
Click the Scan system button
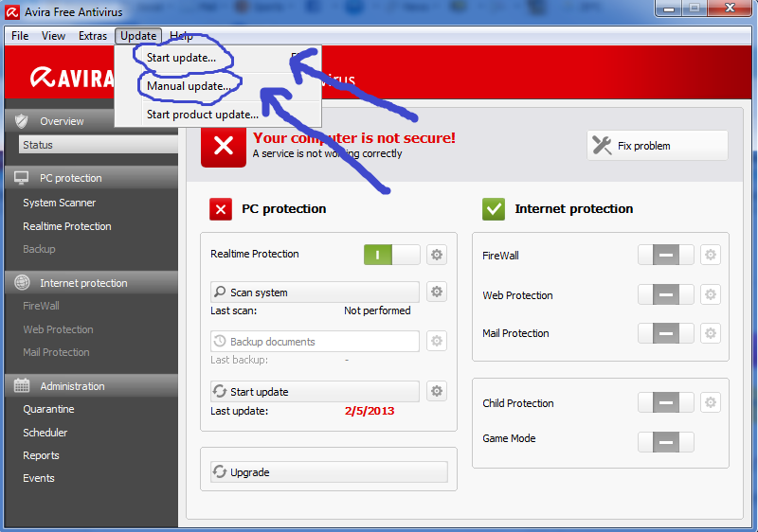[x=315, y=293]
